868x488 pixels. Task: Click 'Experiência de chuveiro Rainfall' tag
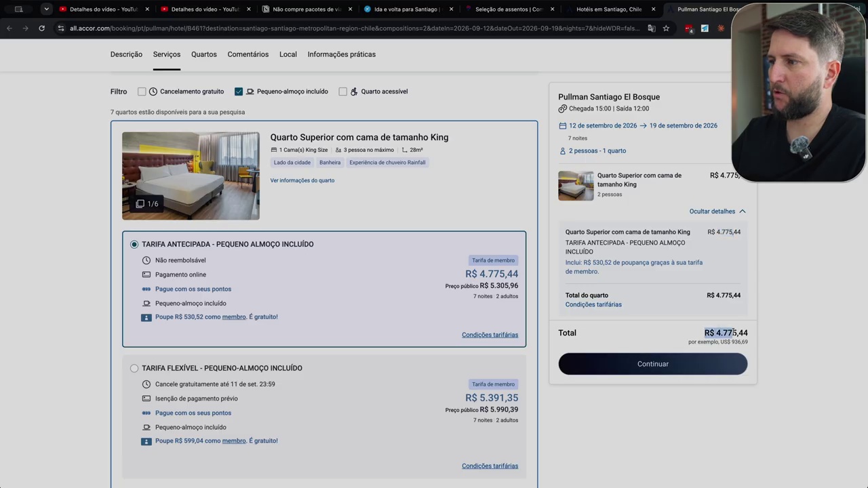click(x=387, y=163)
